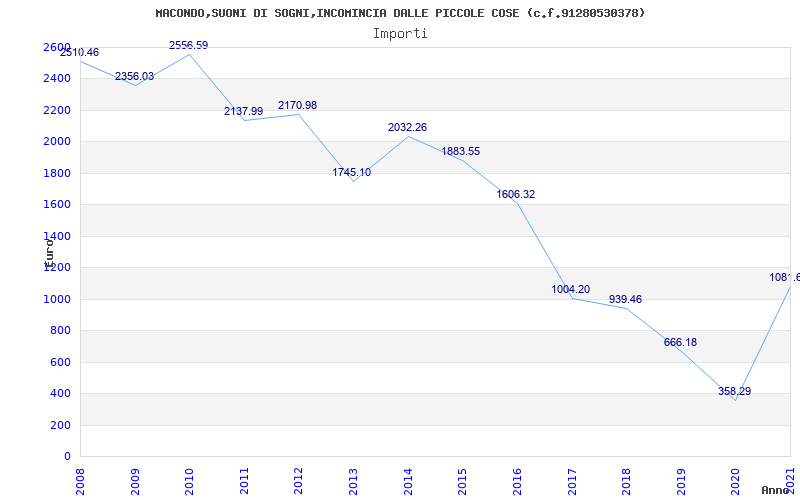
Task: Click the 2013 x-axis year label
Action: 353,482
